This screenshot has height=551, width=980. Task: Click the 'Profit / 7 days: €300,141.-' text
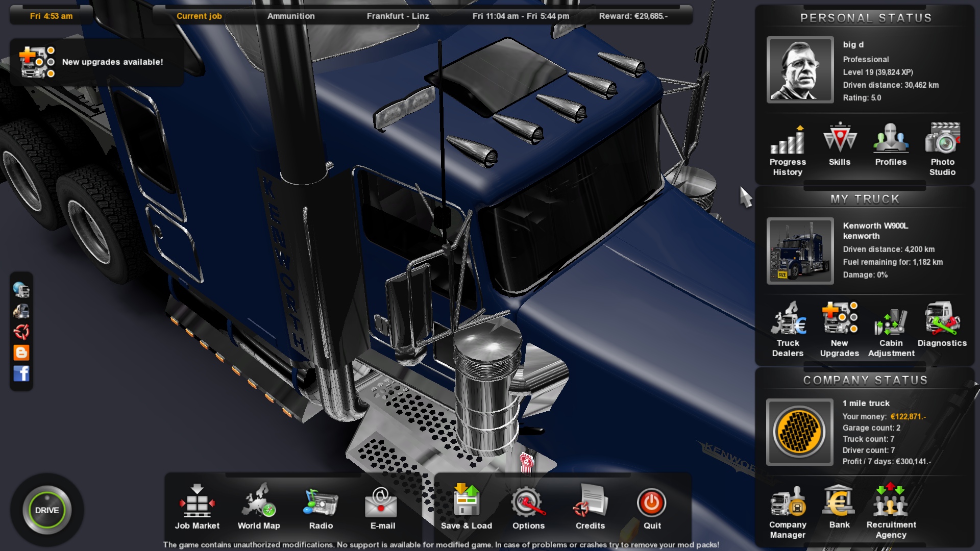(x=887, y=461)
